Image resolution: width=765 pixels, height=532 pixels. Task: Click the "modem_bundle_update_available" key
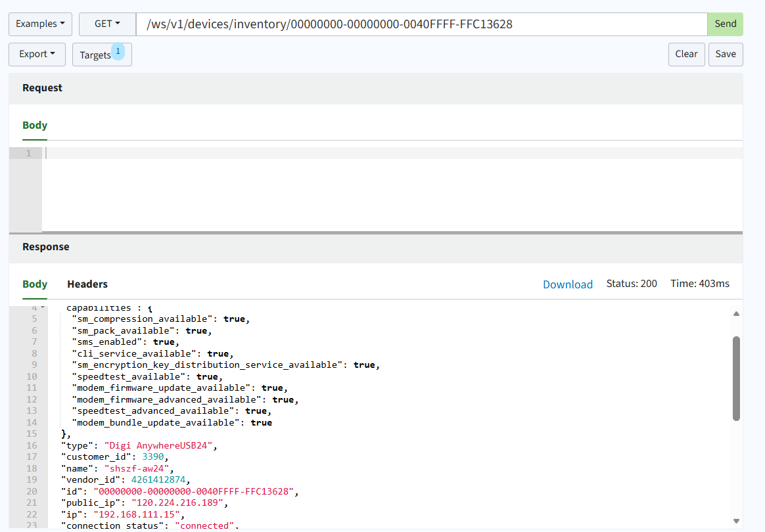156,422
